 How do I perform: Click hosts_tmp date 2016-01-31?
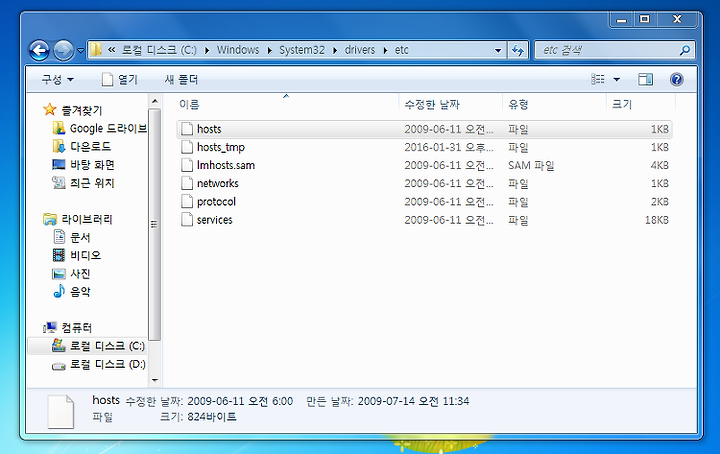tap(449, 147)
